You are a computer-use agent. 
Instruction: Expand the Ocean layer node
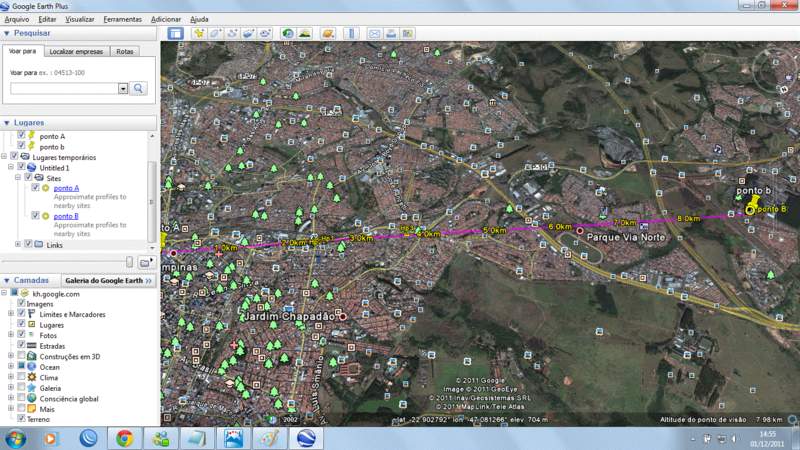click(11, 366)
